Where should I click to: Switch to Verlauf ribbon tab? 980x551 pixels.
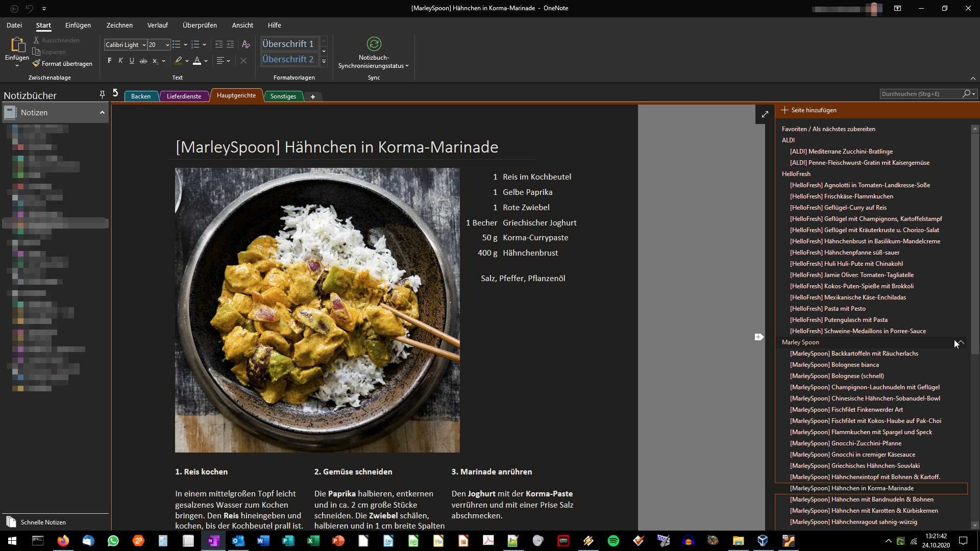tap(158, 25)
